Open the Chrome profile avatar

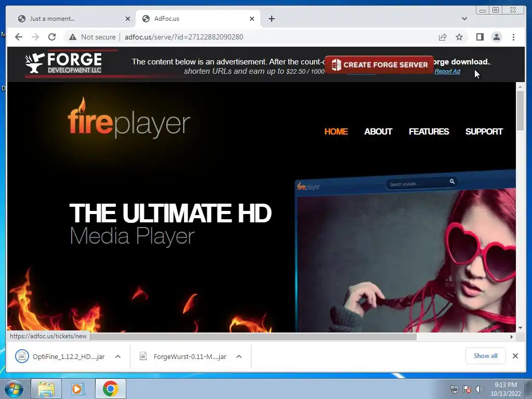[496, 37]
